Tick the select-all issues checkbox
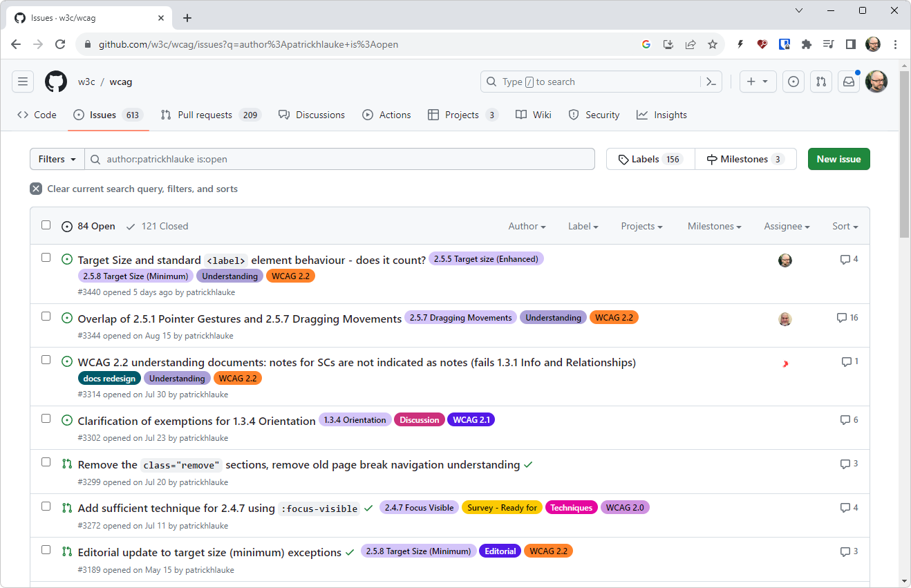 46,225
